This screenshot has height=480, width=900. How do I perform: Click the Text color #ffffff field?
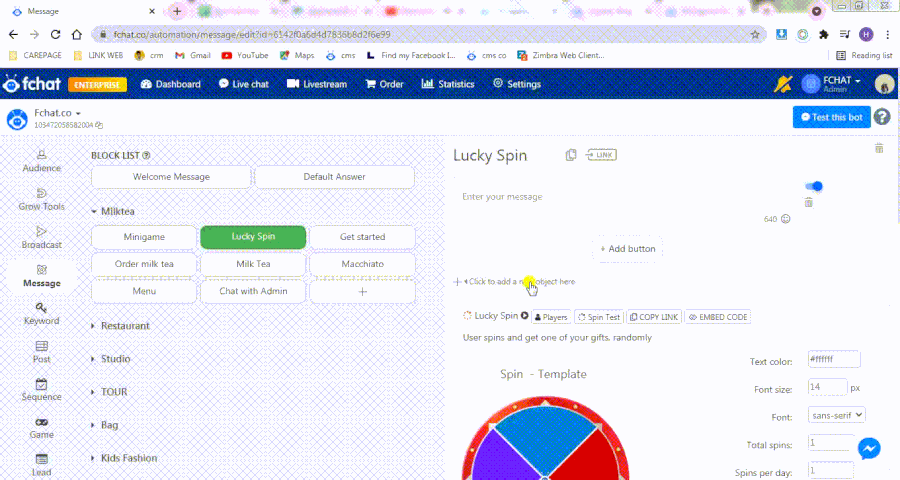tap(834, 359)
